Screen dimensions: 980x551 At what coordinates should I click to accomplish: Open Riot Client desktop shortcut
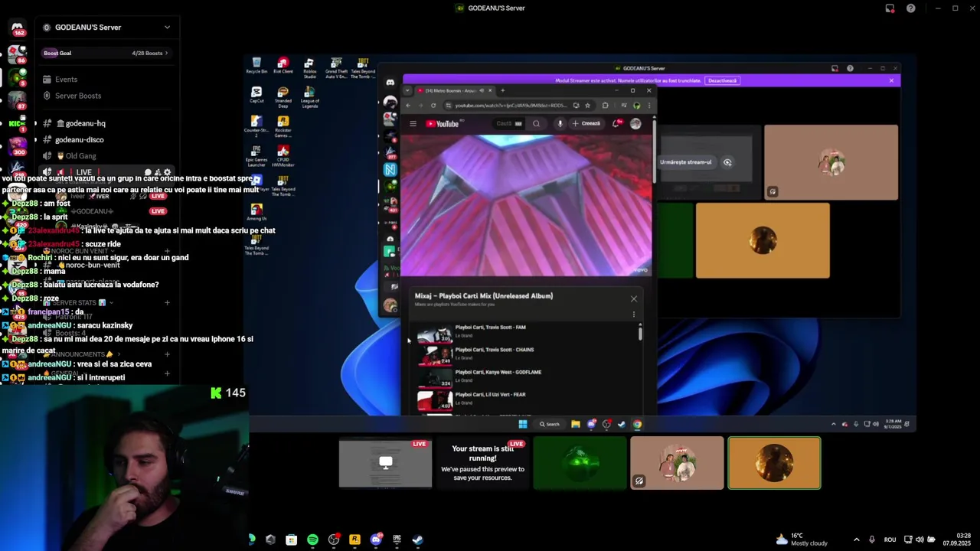(283, 66)
